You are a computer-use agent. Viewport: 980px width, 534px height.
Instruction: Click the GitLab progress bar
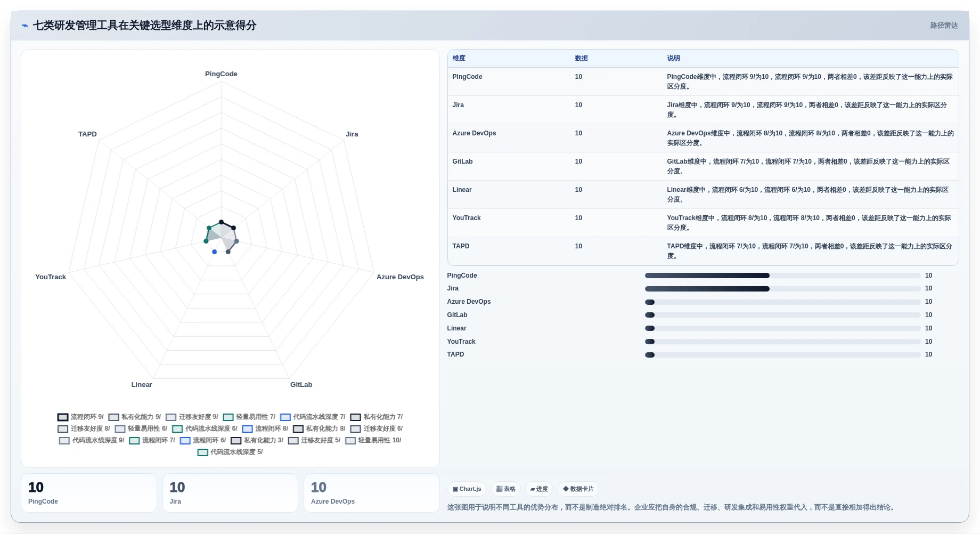click(782, 315)
